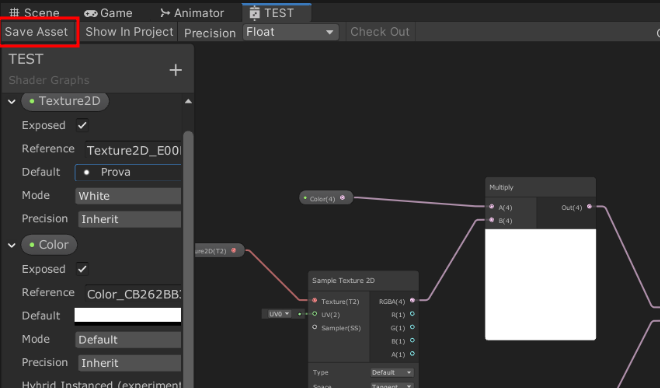This screenshot has width=660, height=388.
Task: Open the Color default white swatch
Action: pos(128,316)
